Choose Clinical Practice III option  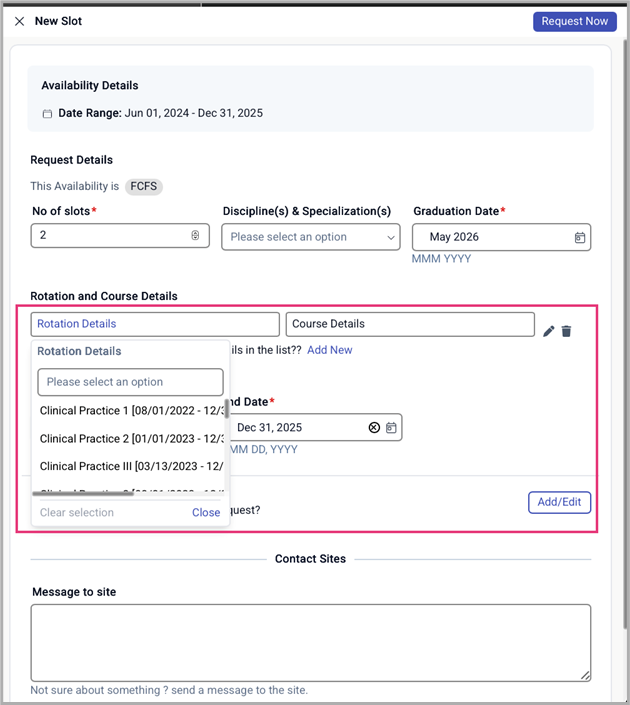130,466
